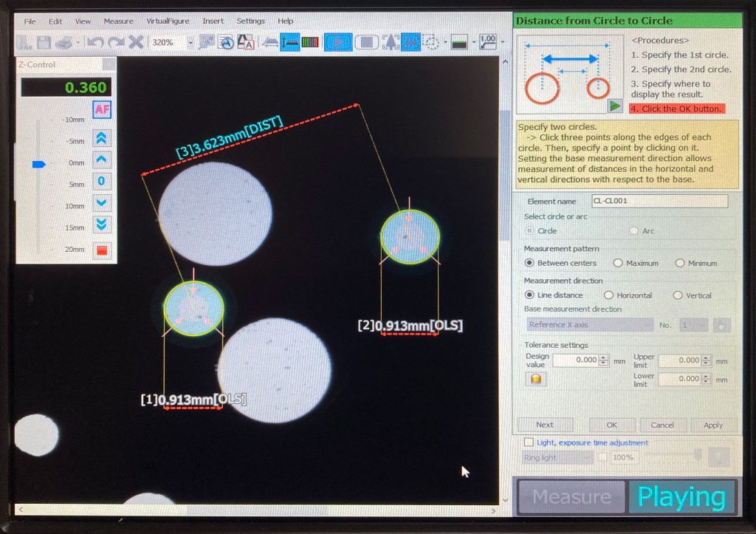Image resolution: width=756 pixels, height=534 pixels.
Task: Click the Z-Control height slider handle
Action: [x=38, y=164]
